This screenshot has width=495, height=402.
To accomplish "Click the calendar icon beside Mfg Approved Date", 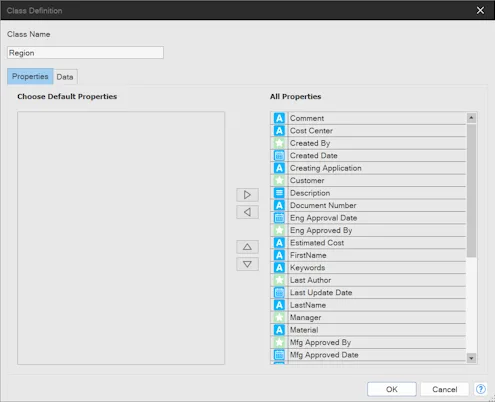I will coord(279,355).
